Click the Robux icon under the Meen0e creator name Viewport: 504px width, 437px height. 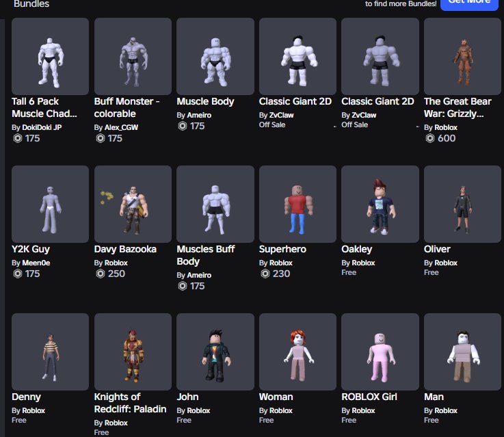(18, 274)
